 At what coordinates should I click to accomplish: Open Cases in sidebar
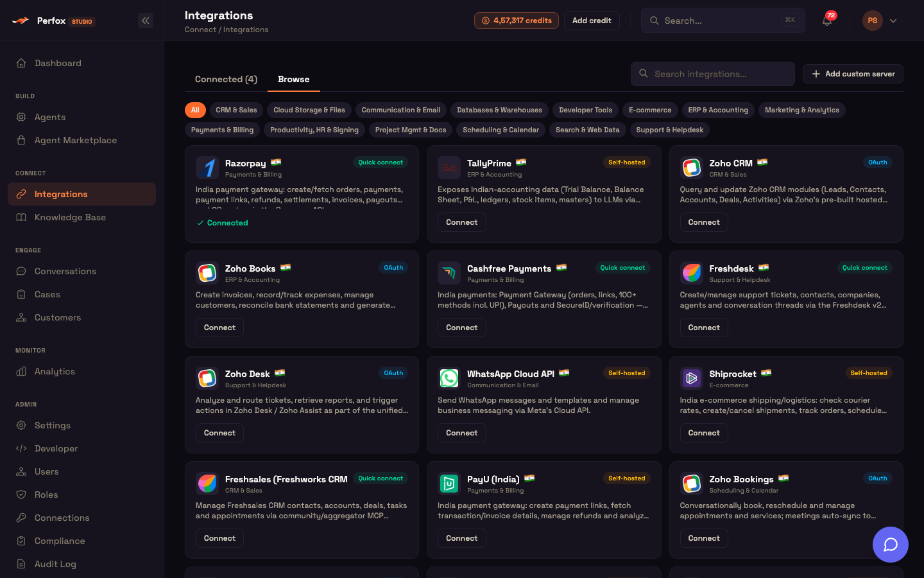(81, 294)
